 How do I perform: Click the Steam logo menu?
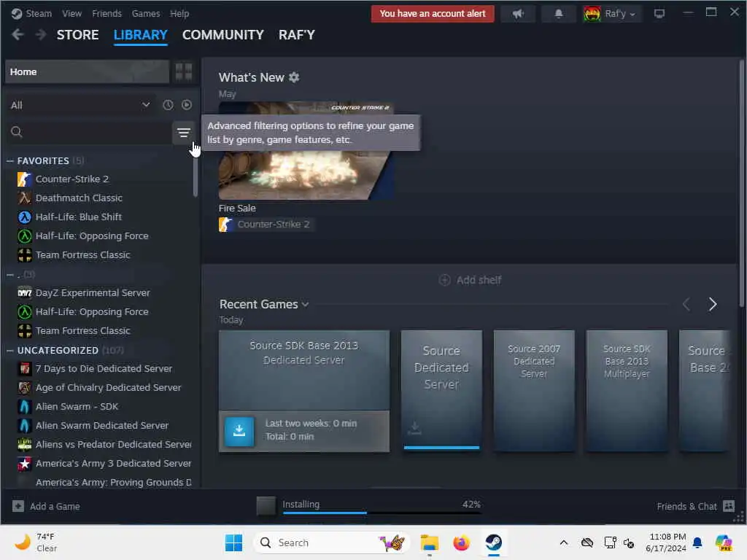[x=31, y=14]
